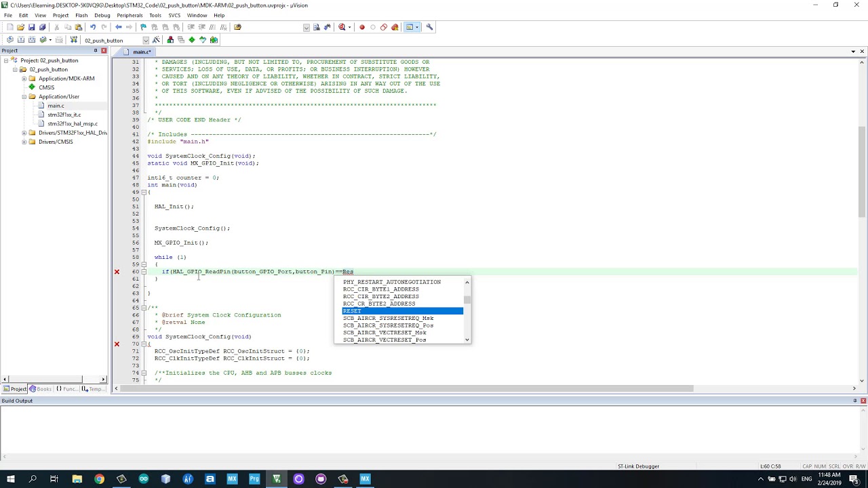Pin the Project panel
Image resolution: width=868 pixels, height=488 pixels.
tap(96, 51)
